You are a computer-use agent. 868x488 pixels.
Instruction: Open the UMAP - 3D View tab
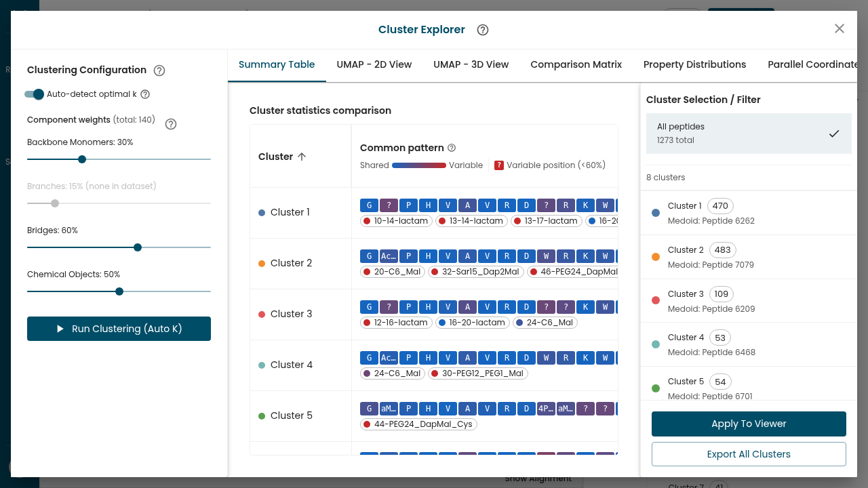coord(471,64)
